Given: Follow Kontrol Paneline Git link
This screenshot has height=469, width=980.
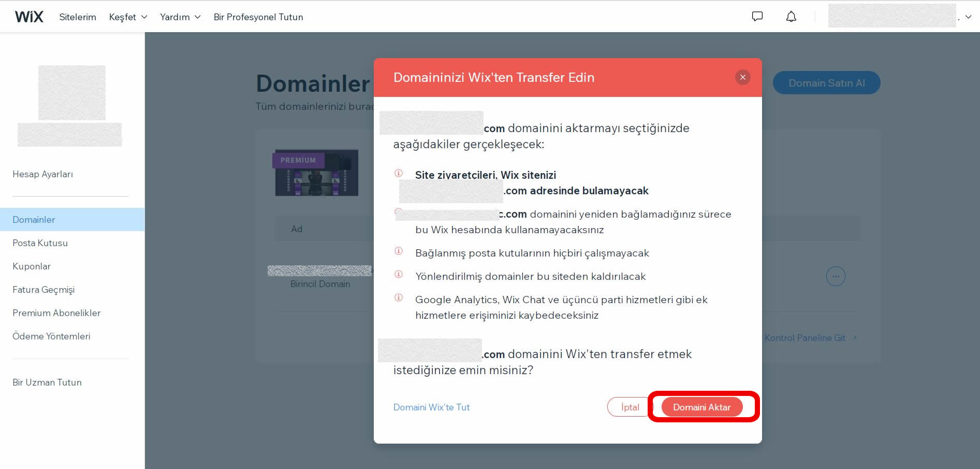Looking at the screenshot, I should coord(811,338).
